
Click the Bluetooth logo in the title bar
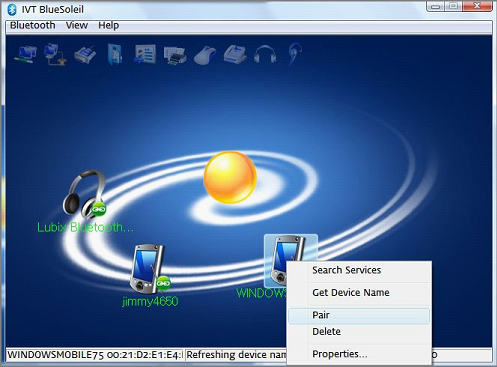point(12,9)
